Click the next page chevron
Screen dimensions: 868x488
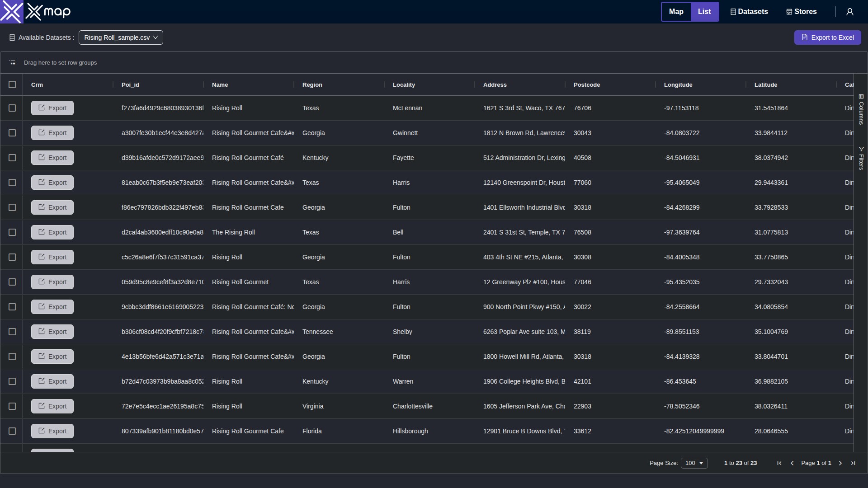pos(840,463)
